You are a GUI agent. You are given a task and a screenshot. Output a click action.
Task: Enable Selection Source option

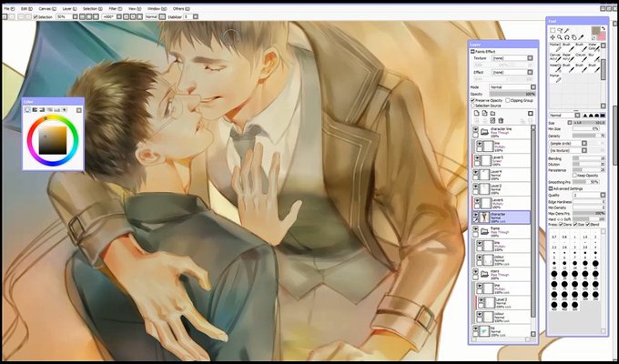(x=472, y=106)
